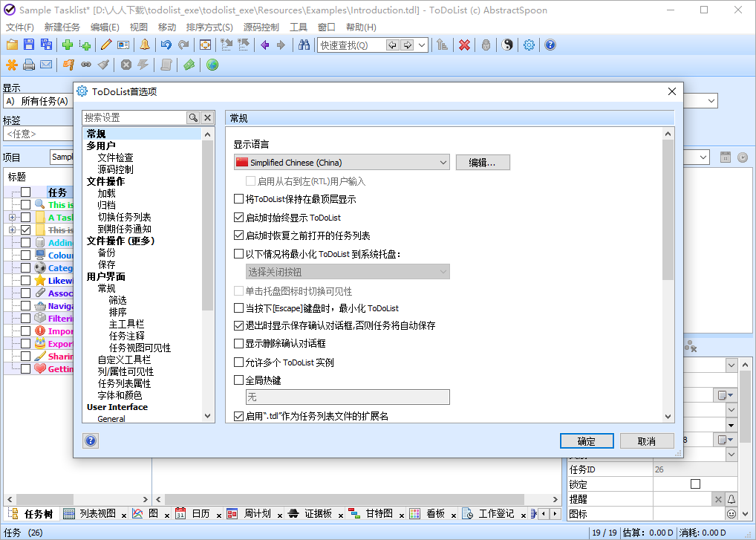Screen dimensions: 756x540
Task: Click the ToDoList preferences gear icon
Action: (529, 45)
